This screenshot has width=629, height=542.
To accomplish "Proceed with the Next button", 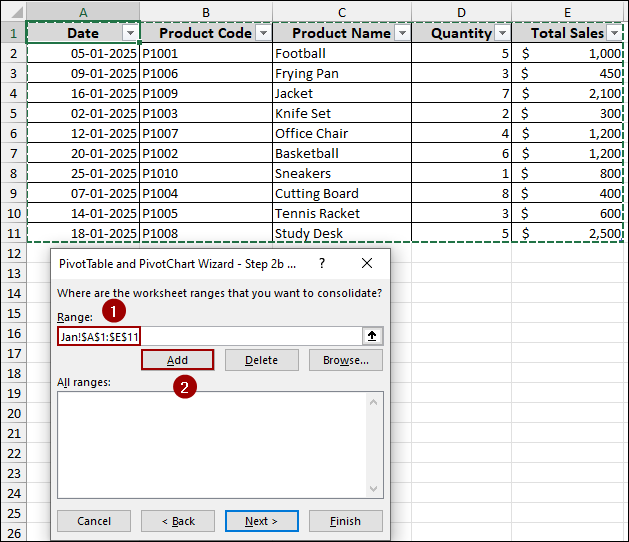I will point(262,521).
